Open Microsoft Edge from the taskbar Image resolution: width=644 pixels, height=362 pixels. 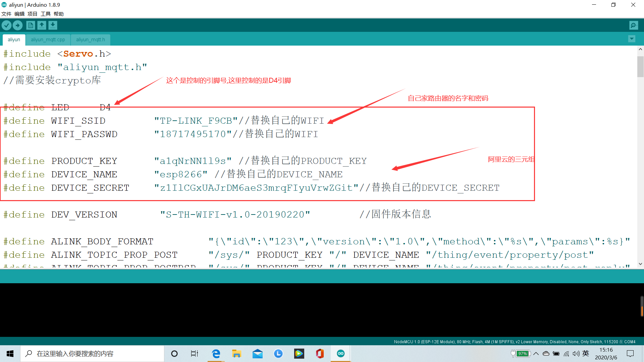(x=216, y=354)
